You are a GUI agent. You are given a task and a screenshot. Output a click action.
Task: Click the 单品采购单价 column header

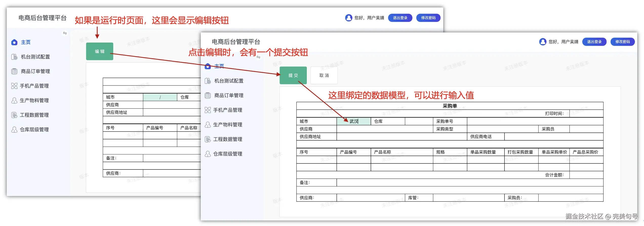[554, 152]
